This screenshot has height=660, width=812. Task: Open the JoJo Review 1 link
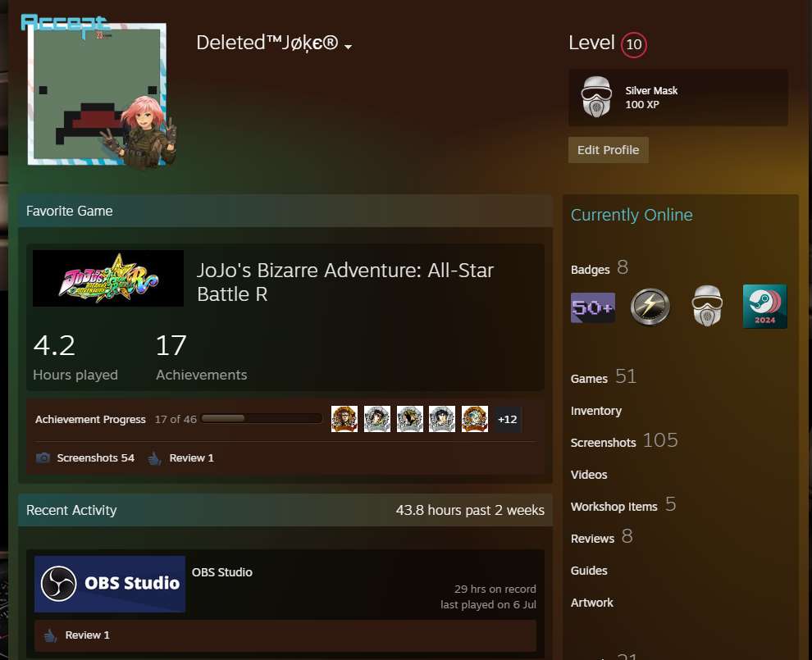coord(192,457)
